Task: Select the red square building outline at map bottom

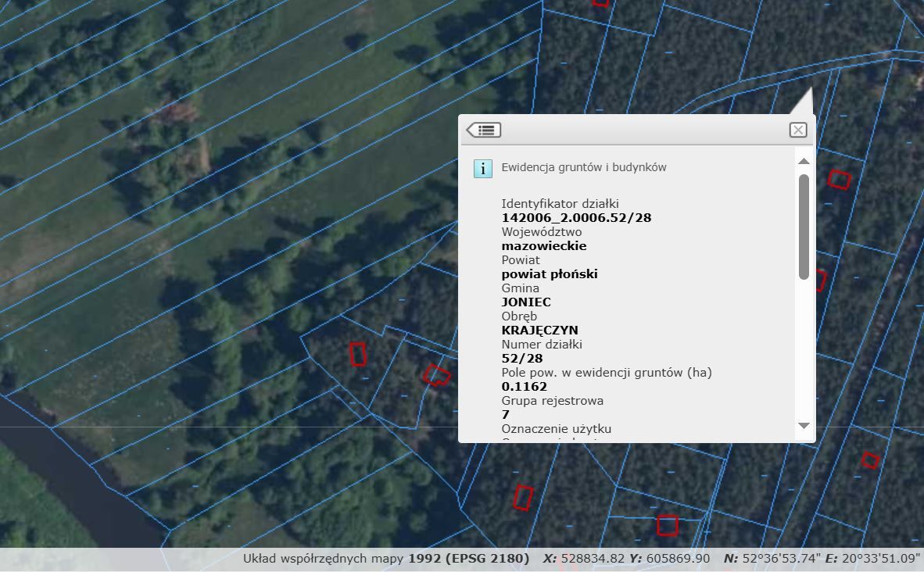Action: tap(667, 525)
